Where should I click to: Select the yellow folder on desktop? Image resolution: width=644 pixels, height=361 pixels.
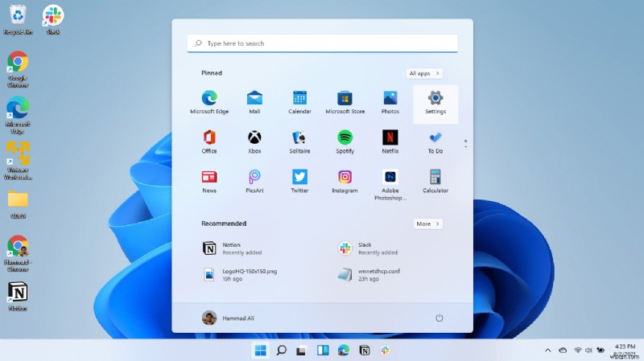tap(18, 204)
